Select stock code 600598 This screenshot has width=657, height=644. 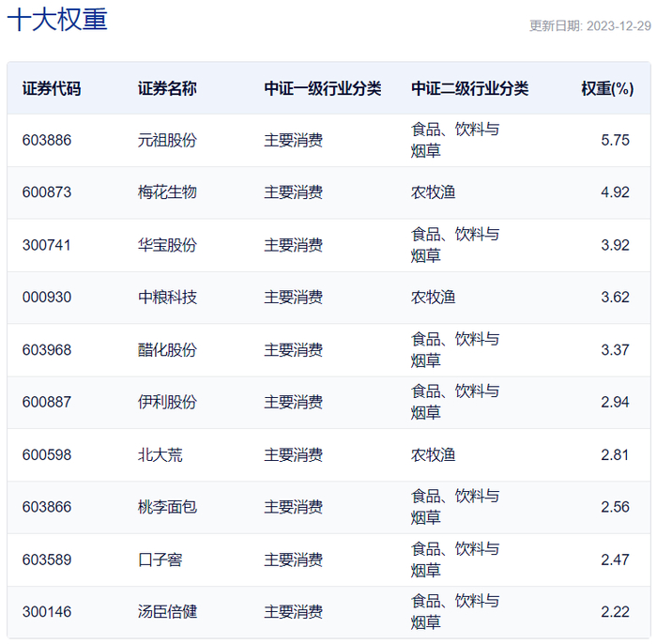[47, 455]
